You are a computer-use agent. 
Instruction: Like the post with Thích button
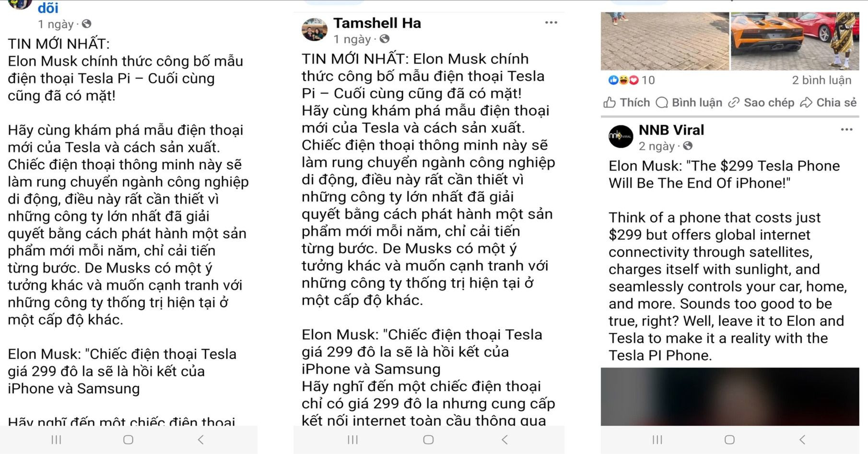coord(627,103)
